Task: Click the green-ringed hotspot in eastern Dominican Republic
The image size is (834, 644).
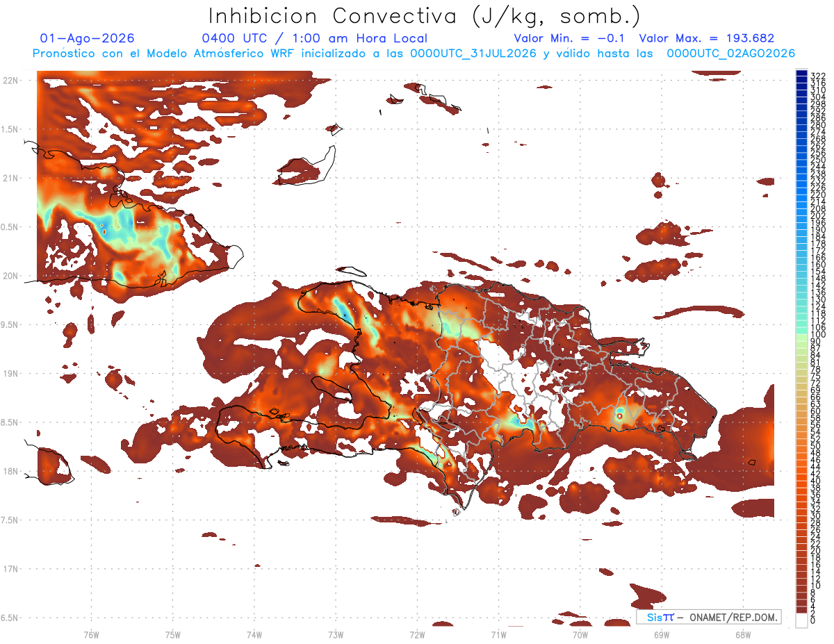Action: (x=619, y=416)
